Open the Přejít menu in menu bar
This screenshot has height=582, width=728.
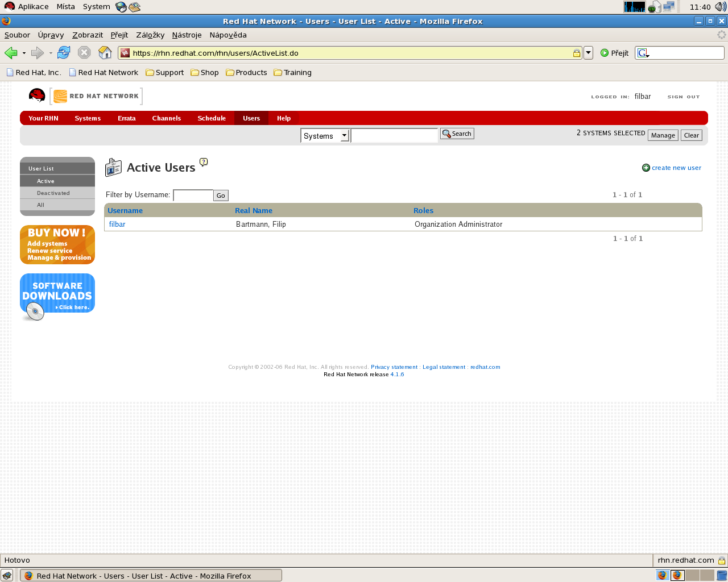tap(119, 35)
